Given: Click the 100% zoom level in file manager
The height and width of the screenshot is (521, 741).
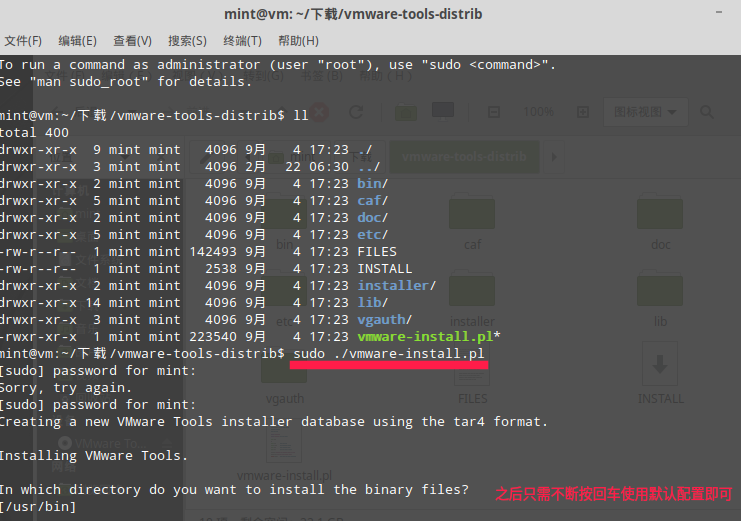Looking at the screenshot, I should 538,112.
